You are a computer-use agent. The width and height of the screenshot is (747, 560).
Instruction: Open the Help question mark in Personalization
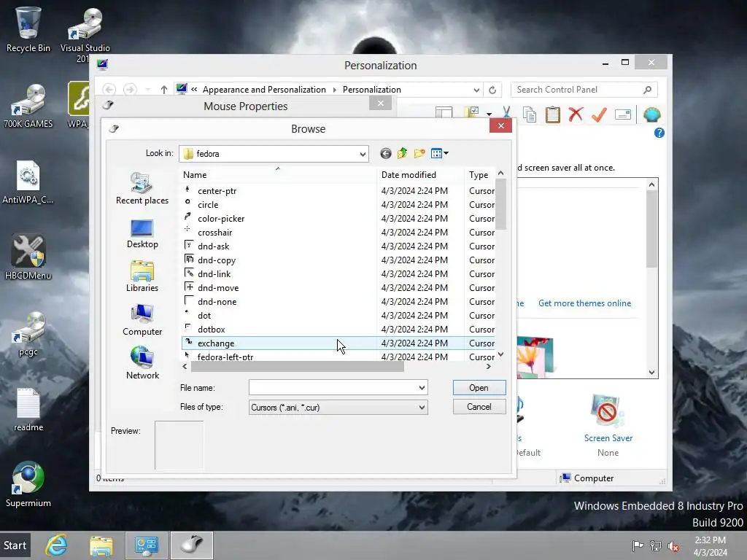click(659, 133)
